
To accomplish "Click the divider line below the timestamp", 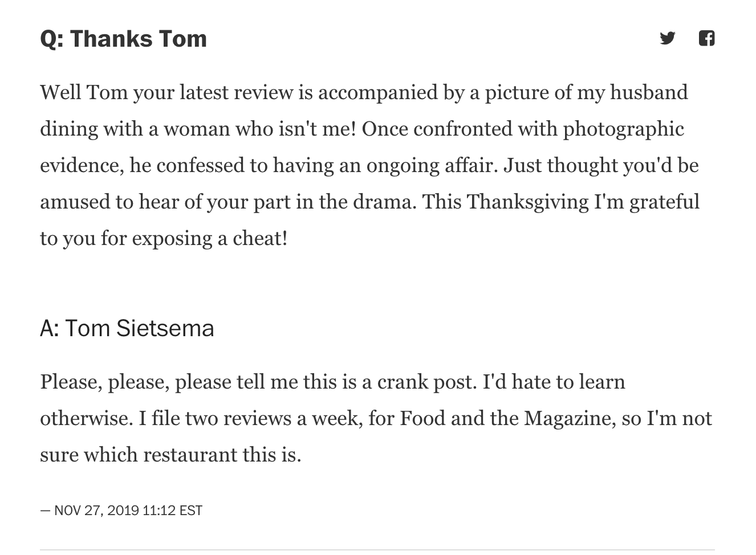I will pyautogui.click(x=377, y=550).
